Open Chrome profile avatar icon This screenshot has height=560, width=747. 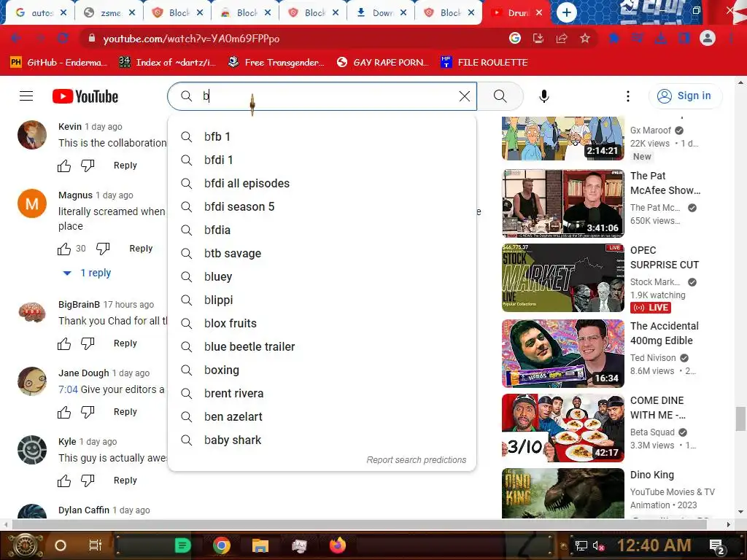tap(708, 38)
